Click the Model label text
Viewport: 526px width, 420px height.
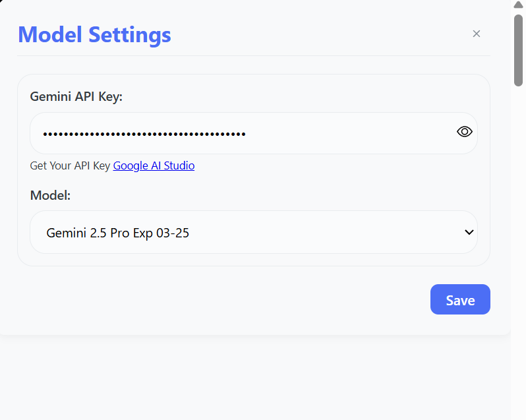50,195
